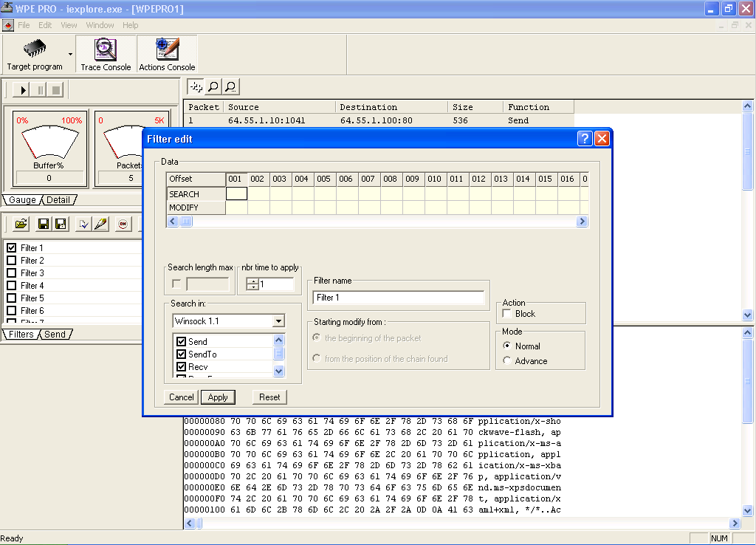Image resolution: width=756 pixels, height=545 pixels.
Task: Open the Trace Console
Action: (106, 54)
